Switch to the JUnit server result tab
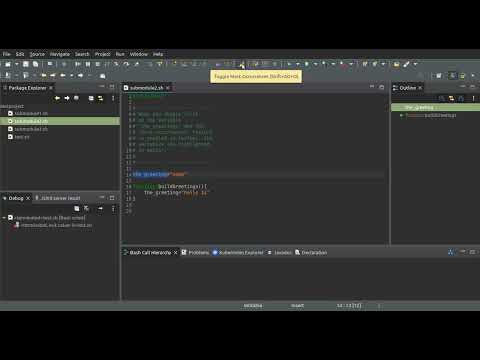Image resolution: width=480 pixels, height=360 pixels. (x=58, y=198)
